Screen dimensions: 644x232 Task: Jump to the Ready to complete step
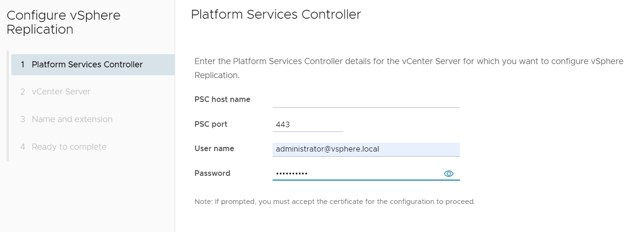coord(69,147)
